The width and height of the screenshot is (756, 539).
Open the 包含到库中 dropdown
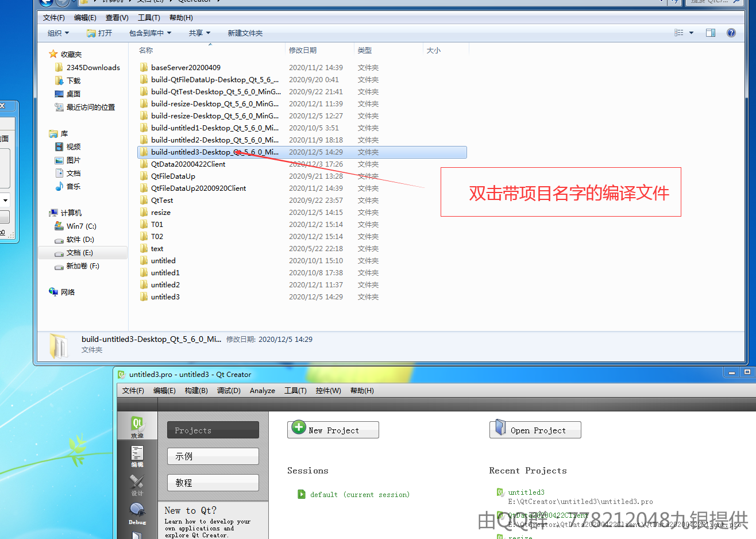pos(150,33)
